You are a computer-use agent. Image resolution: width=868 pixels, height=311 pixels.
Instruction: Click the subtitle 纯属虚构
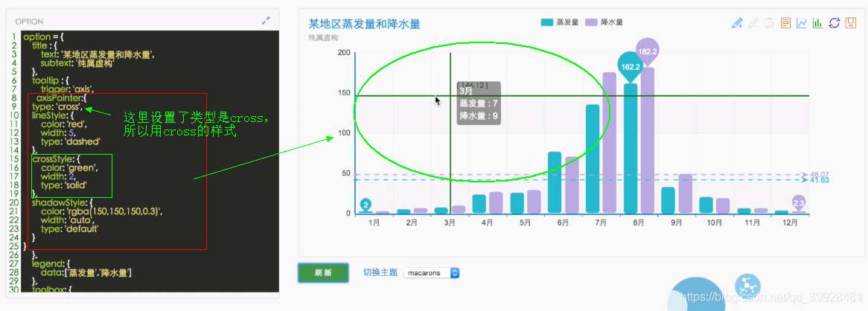click(x=323, y=38)
